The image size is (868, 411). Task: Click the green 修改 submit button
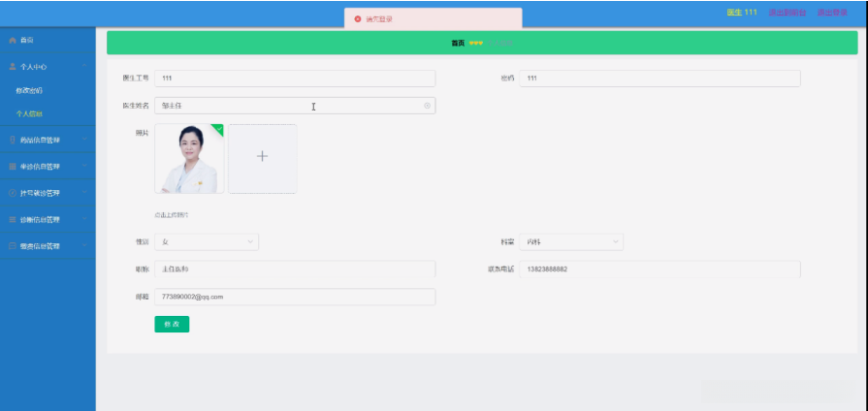[172, 324]
